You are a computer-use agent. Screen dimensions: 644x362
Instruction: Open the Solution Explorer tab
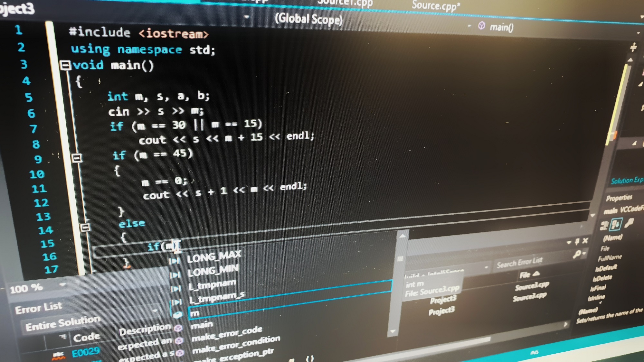pos(627,180)
